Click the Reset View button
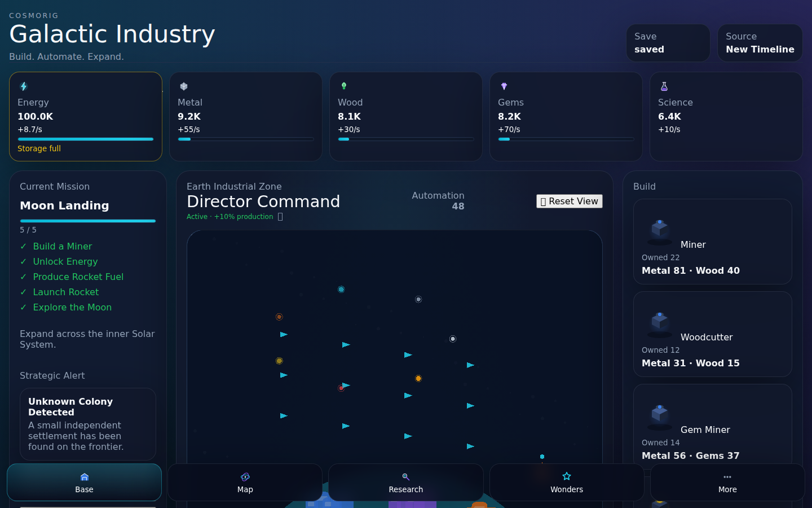Image resolution: width=812 pixels, height=508 pixels. [570, 202]
